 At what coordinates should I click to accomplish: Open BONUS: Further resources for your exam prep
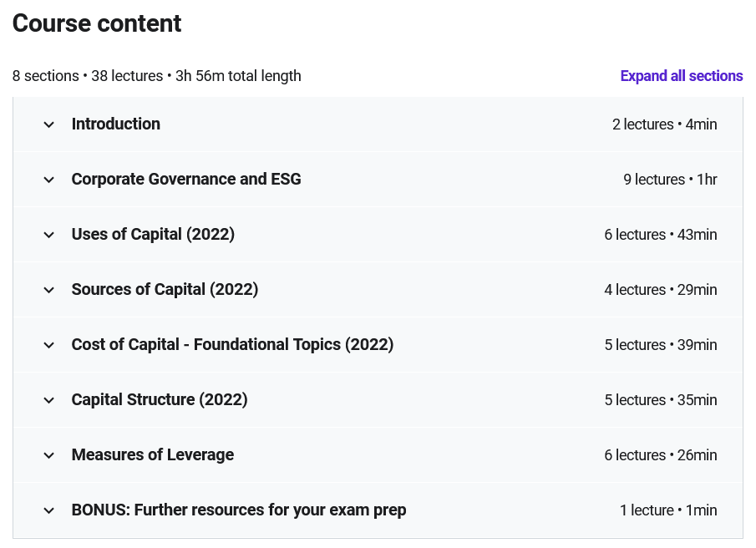click(239, 510)
